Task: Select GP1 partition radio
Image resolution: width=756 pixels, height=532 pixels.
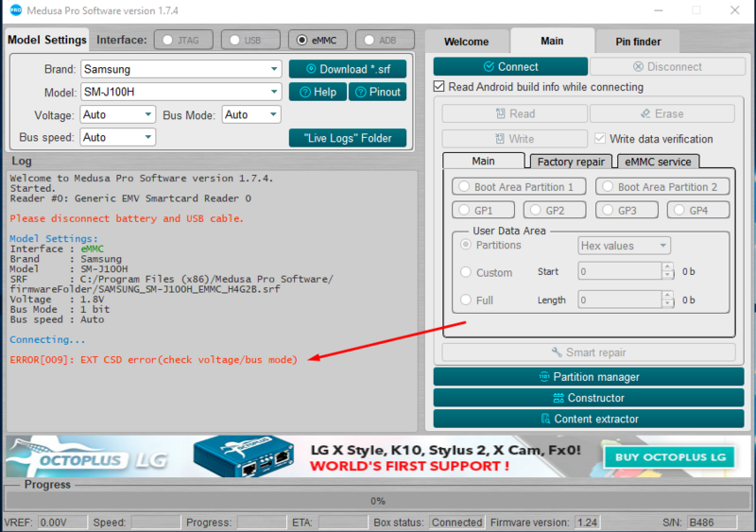Action: (x=483, y=211)
